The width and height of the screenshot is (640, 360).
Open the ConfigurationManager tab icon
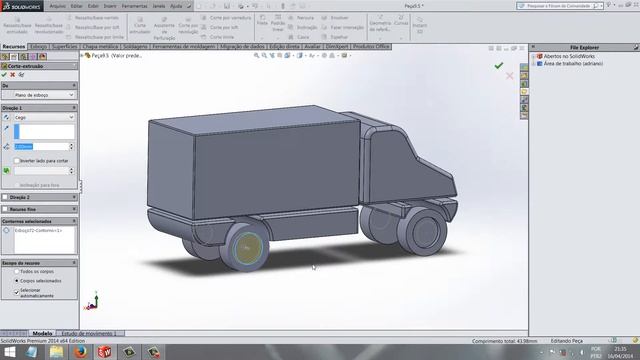point(24,57)
